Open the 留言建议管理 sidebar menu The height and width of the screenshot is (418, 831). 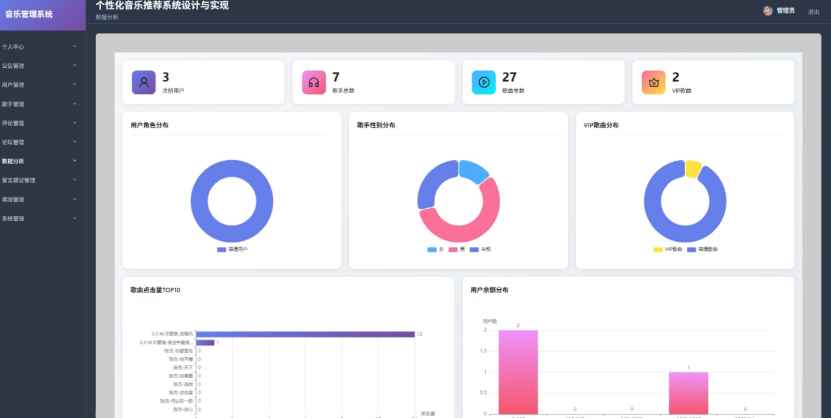[x=42, y=180]
